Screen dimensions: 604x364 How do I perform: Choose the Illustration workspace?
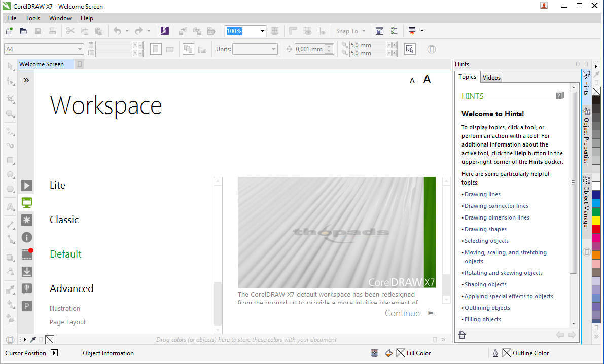tap(65, 309)
